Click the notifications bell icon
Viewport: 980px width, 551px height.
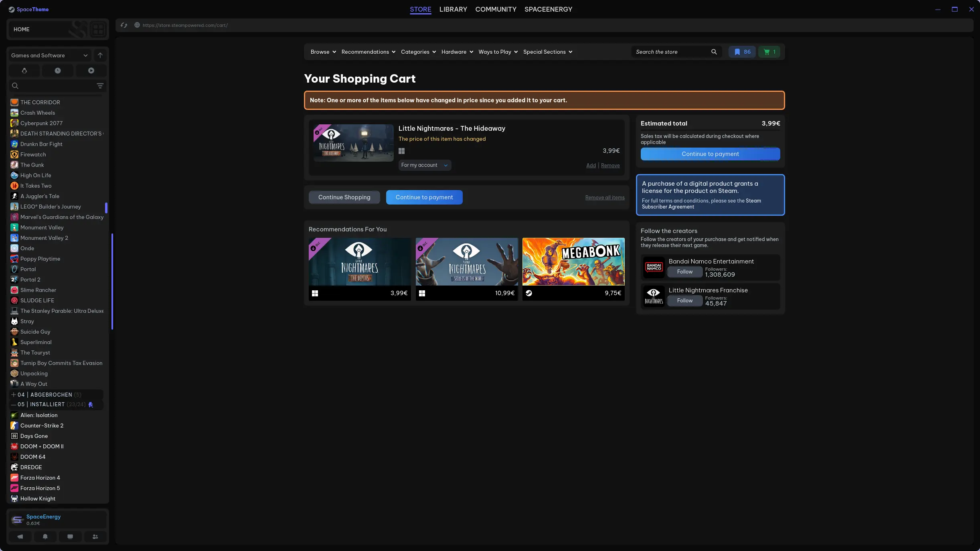pyautogui.click(x=45, y=537)
